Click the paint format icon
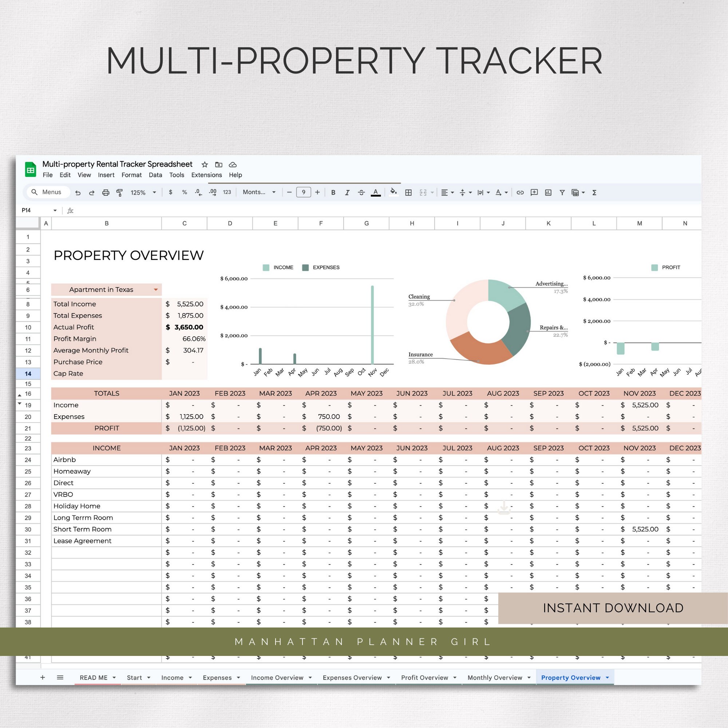The width and height of the screenshot is (728, 728). 119,192
